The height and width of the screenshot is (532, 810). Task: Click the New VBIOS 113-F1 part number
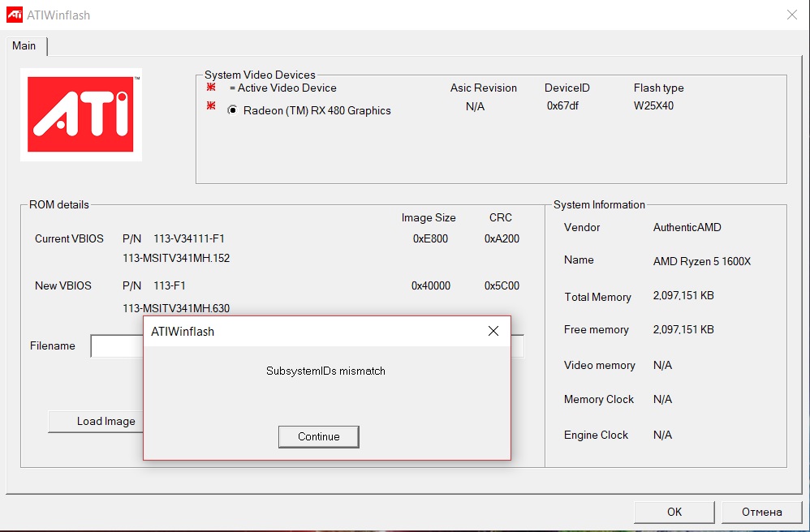pyautogui.click(x=170, y=285)
